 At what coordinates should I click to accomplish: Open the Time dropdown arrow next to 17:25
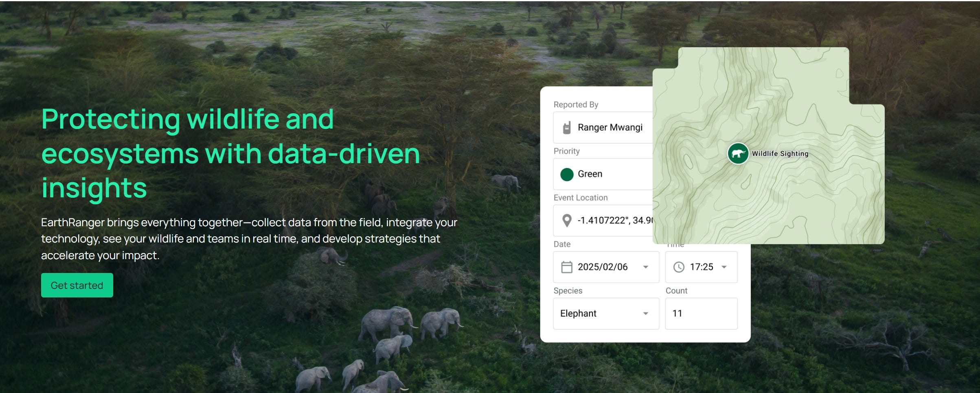(724, 267)
